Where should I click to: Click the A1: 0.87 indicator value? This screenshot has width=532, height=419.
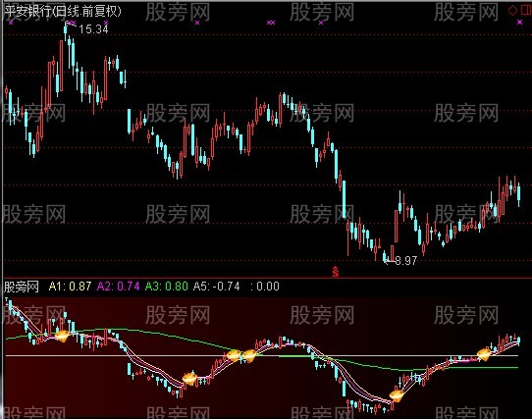(x=71, y=287)
